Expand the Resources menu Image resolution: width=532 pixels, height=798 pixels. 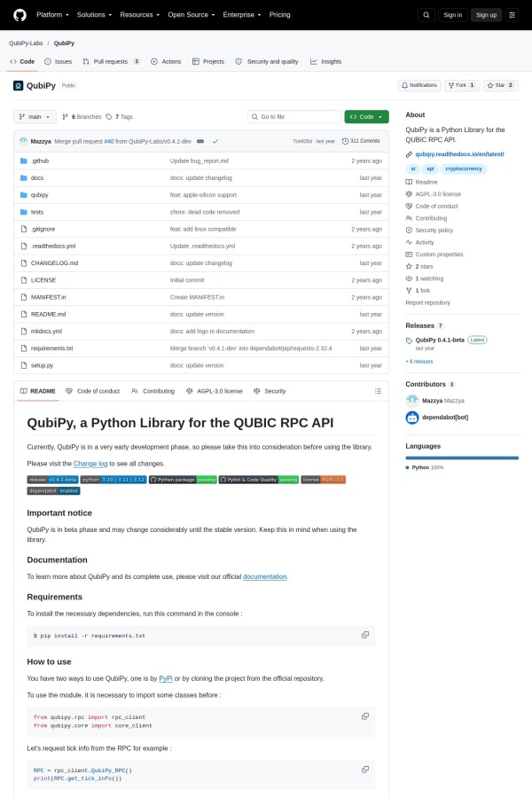[x=139, y=15]
